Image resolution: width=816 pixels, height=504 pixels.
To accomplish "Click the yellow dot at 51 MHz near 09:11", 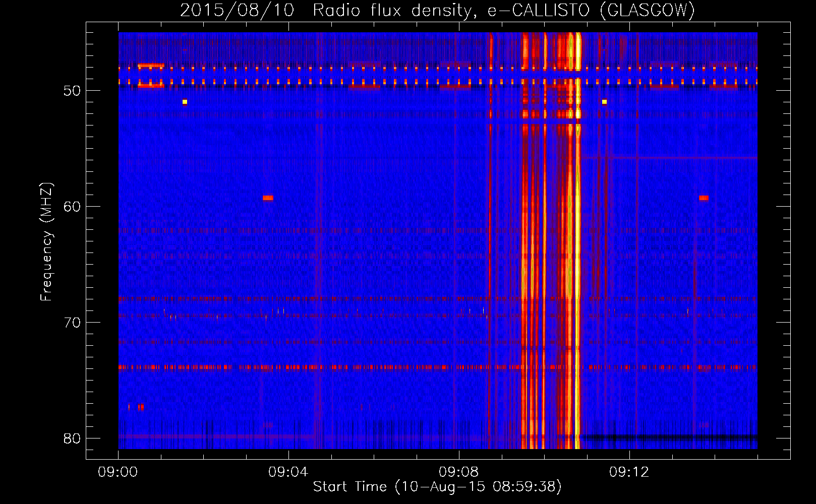I will pos(604,102).
